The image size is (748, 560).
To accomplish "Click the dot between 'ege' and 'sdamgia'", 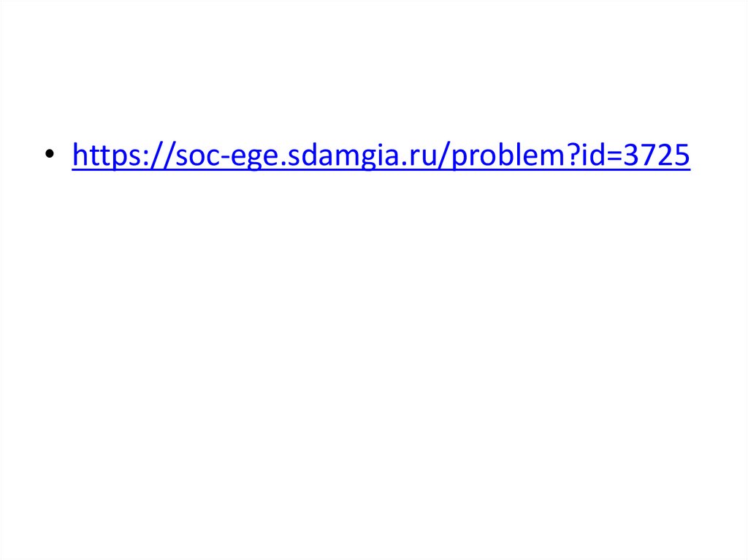I will (283, 164).
